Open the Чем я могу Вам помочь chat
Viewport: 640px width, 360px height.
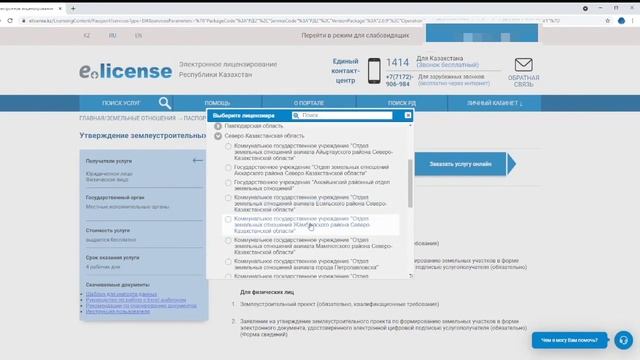click(569, 340)
